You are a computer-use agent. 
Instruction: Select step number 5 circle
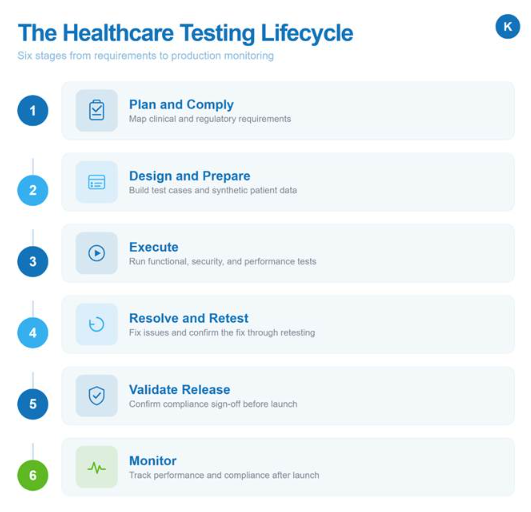33,404
